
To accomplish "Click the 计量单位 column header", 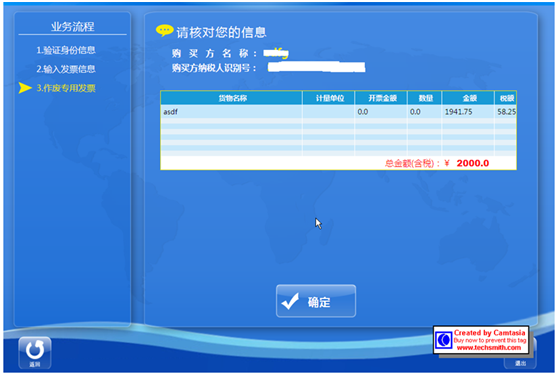I will pyautogui.click(x=329, y=98).
